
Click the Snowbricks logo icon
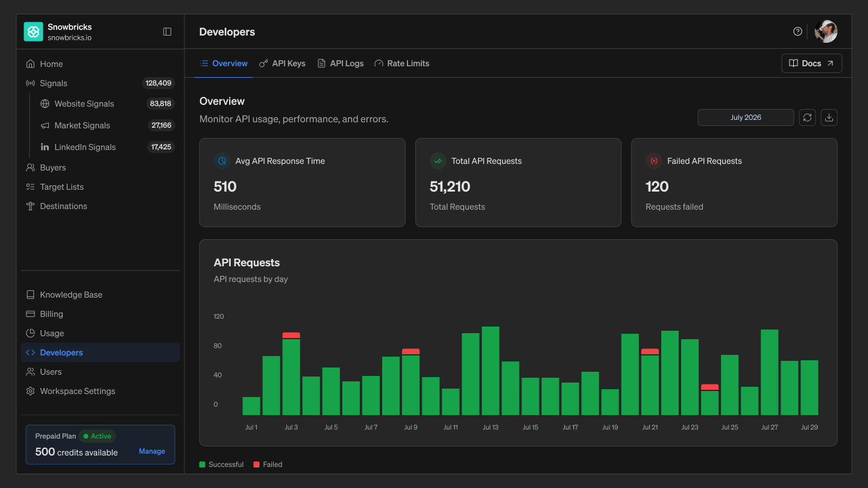pyautogui.click(x=34, y=32)
